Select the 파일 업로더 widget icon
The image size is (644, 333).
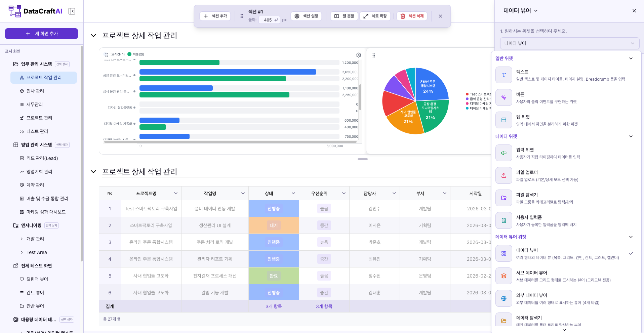click(504, 175)
